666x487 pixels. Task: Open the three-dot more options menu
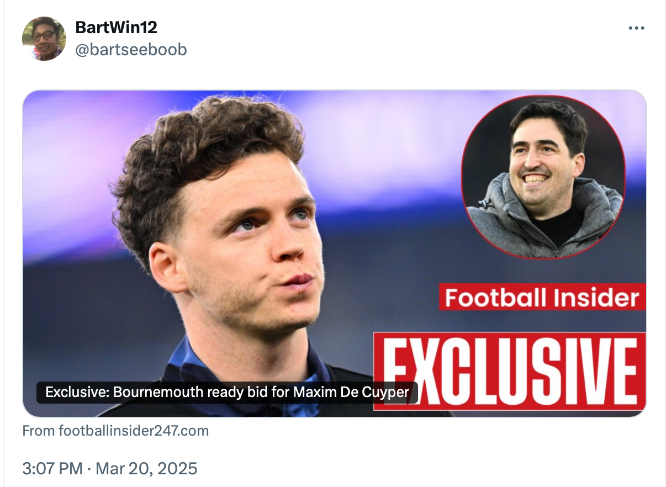click(x=636, y=28)
